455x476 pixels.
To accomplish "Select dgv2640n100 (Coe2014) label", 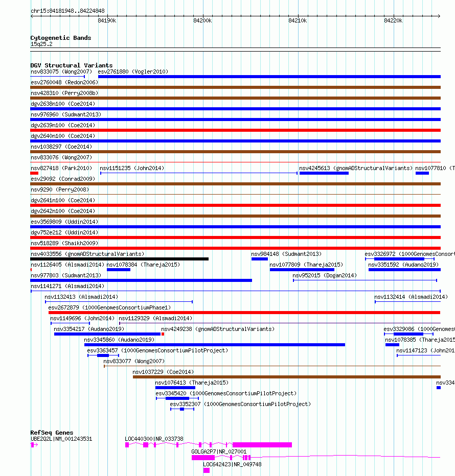I will (63, 136).
